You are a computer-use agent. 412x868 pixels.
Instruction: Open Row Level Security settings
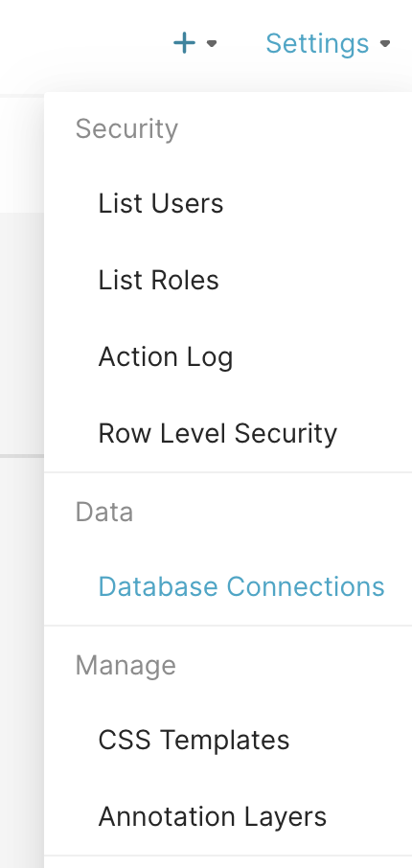point(217,433)
